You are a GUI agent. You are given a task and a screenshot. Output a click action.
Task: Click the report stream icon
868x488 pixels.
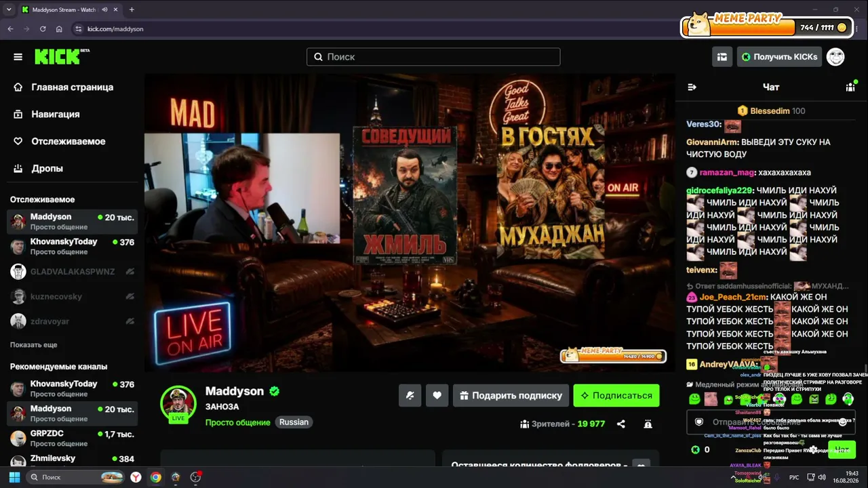click(648, 424)
